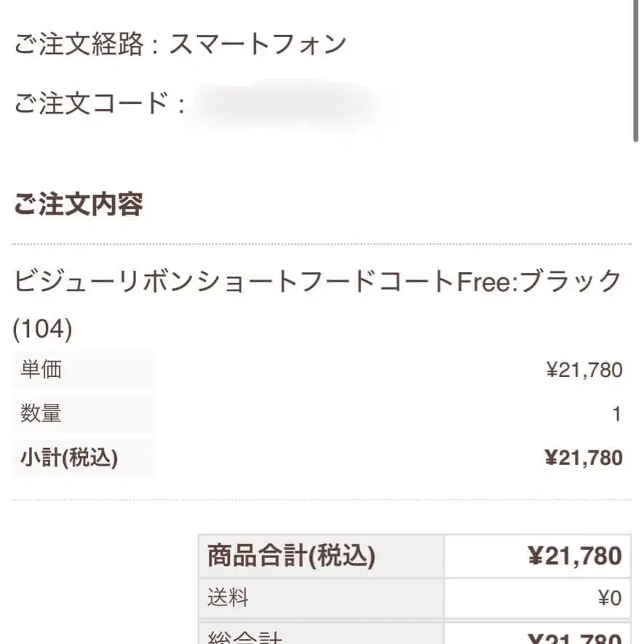Click the 総合計 grand total amount
This screenshot has height=644, width=644.
[x=537, y=635]
